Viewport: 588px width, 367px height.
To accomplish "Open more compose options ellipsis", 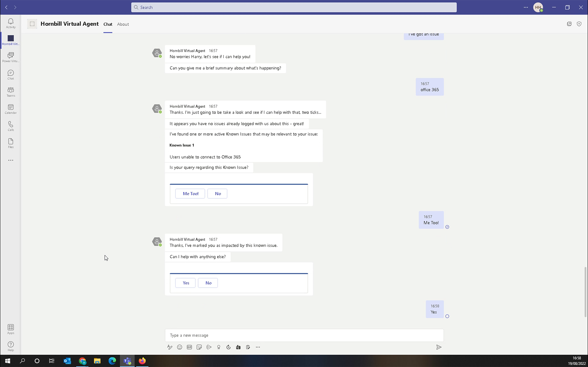I will 258,347.
